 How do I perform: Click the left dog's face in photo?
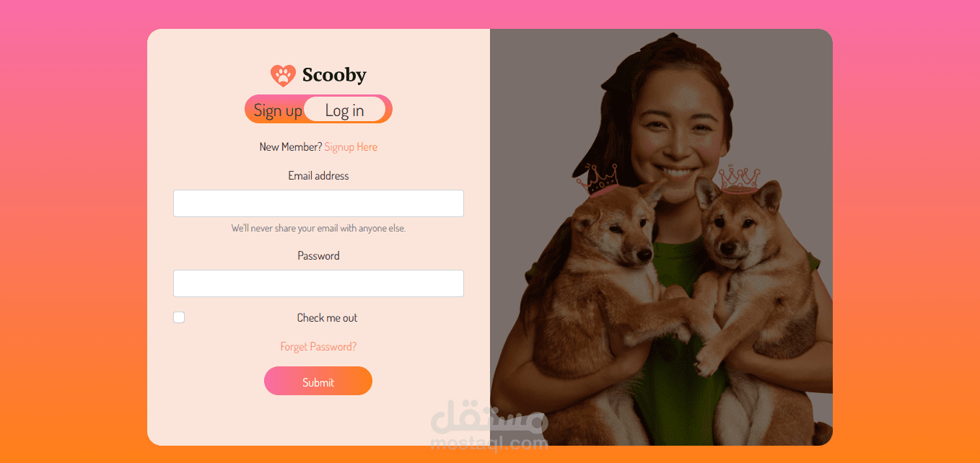coord(622,229)
